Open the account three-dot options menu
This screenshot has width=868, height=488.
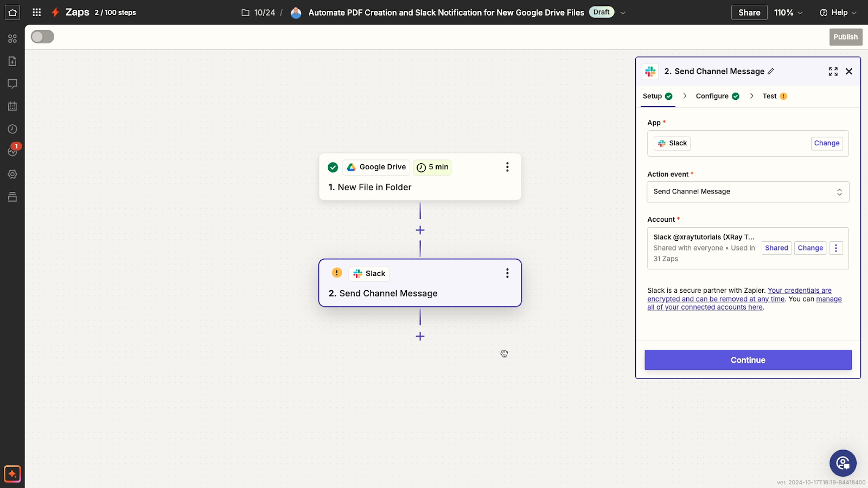836,248
